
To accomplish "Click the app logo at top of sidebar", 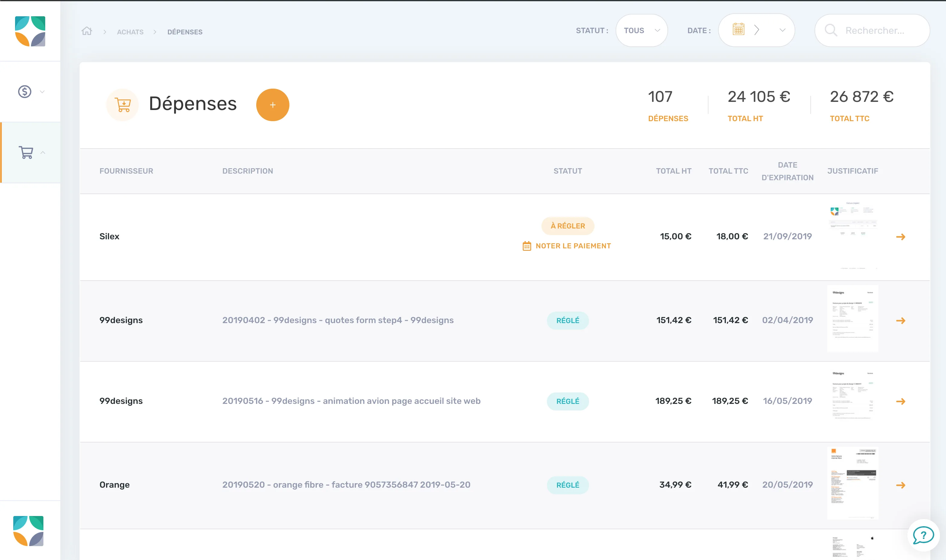I will (30, 31).
